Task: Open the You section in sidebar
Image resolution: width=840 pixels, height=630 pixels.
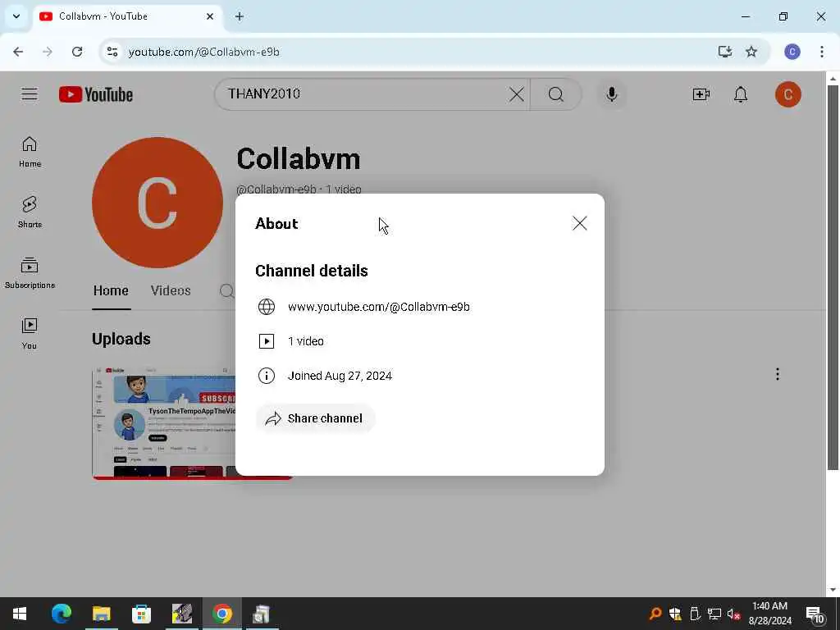Action: pyautogui.click(x=30, y=334)
